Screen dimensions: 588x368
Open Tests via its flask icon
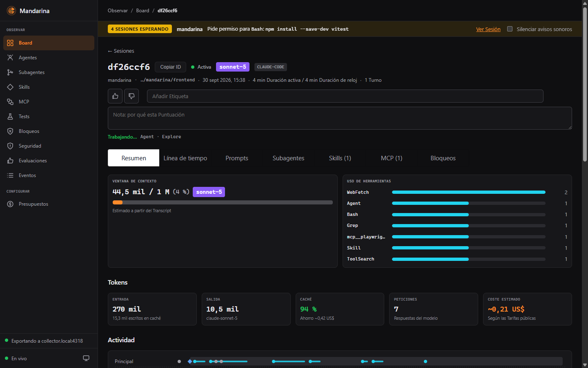10,117
